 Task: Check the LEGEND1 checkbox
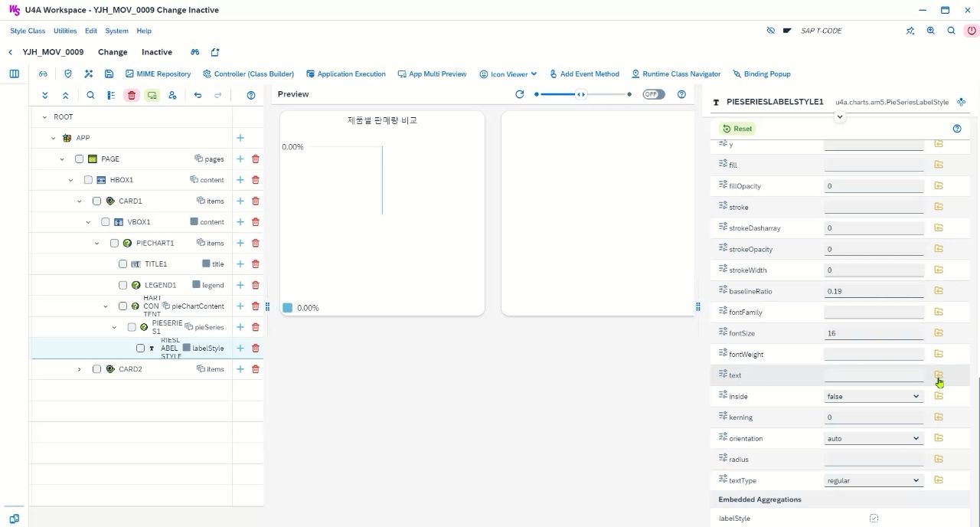pyautogui.click(x=122, y=285)
